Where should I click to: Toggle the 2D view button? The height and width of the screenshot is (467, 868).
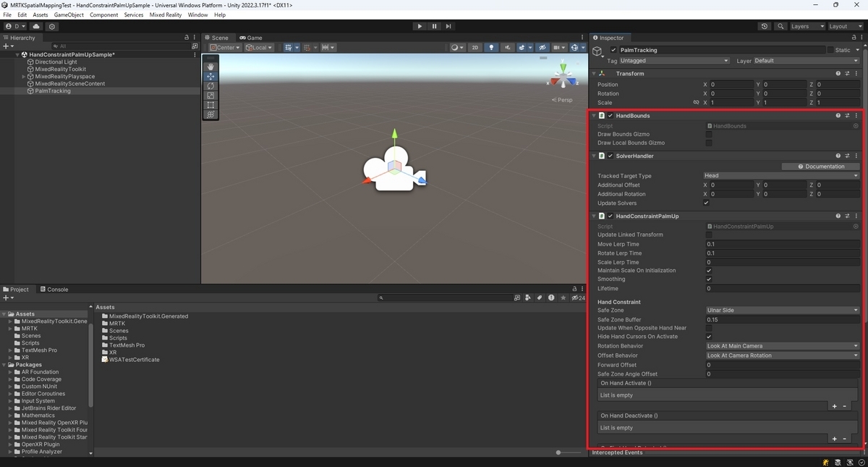[x=475, y=48]
